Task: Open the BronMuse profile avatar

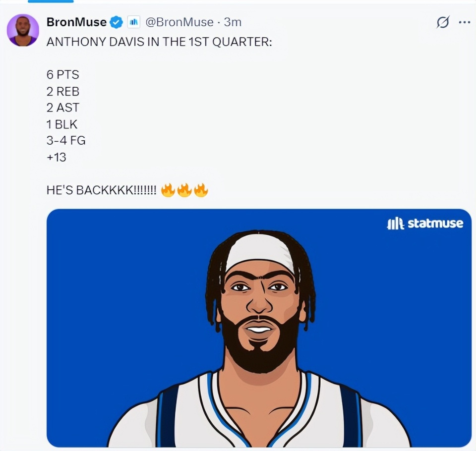Action: coord(23,30)
